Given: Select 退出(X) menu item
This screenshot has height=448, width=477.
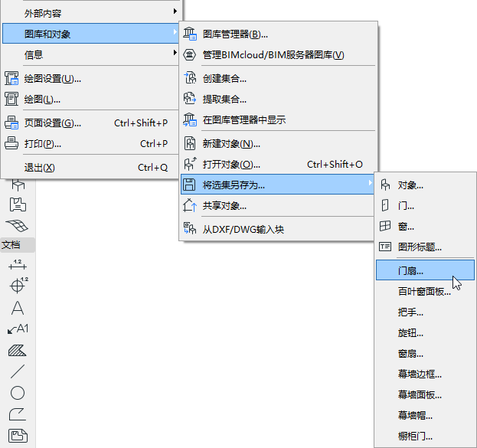Looking at the screenshot, I should click(x=90, y=168).
